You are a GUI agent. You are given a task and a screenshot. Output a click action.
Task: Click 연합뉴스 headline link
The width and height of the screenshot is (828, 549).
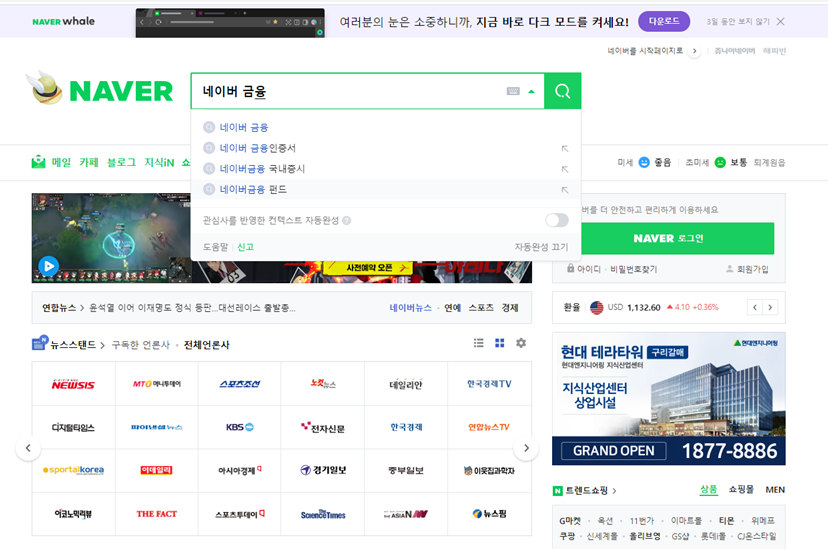[192, 308]
